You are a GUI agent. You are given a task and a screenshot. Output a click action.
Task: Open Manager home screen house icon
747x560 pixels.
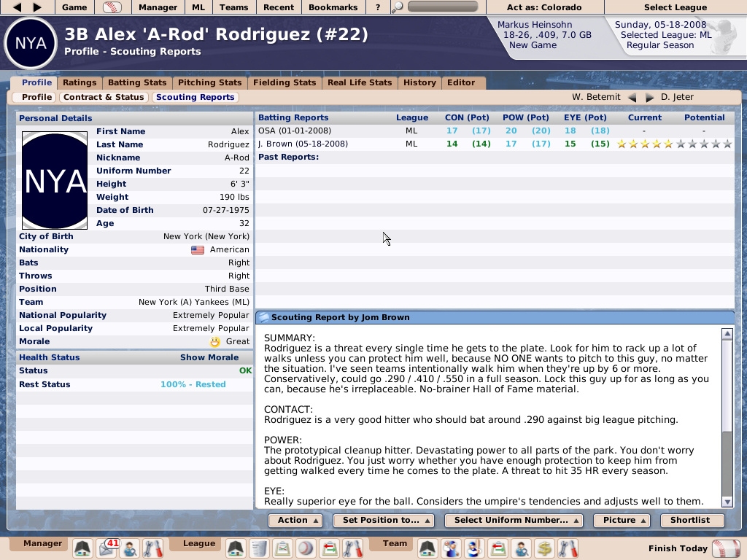click(x=82, y=548)
